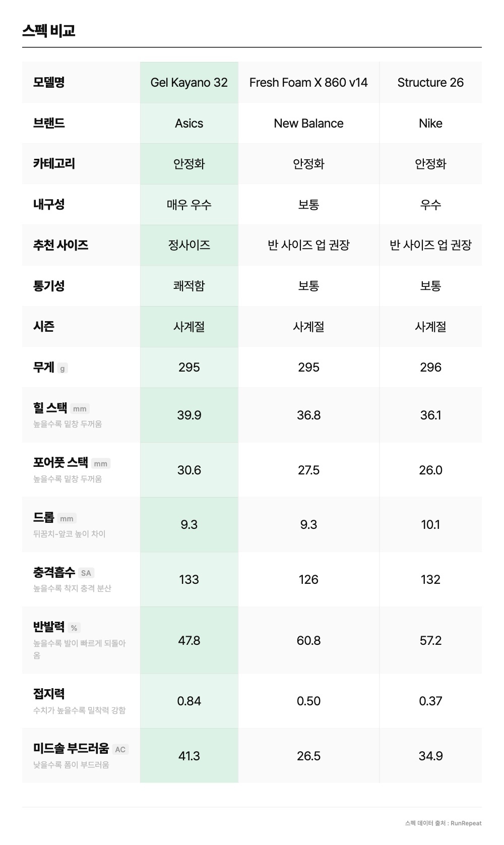Click the mm badge next to 포어풋 스택
Image resolution: width=504 pixels, height=845 pixels.
[x=101, y=464]
